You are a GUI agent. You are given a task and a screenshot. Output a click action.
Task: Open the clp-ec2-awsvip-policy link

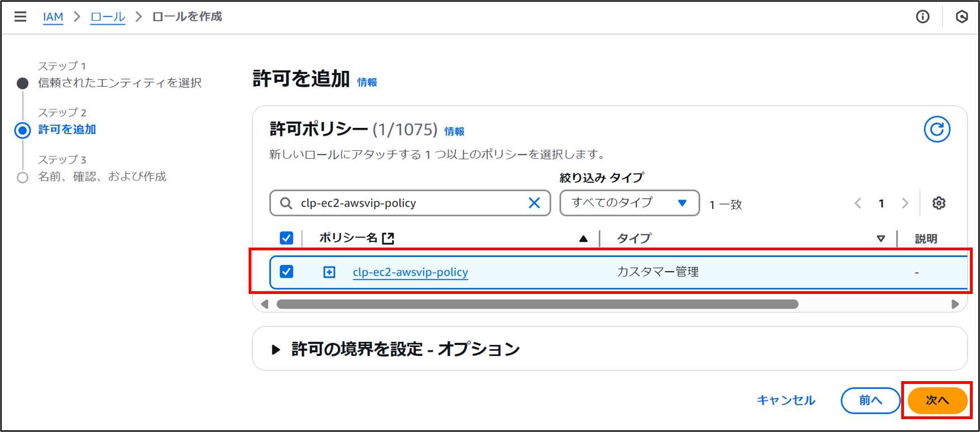[x=410, y=272]
